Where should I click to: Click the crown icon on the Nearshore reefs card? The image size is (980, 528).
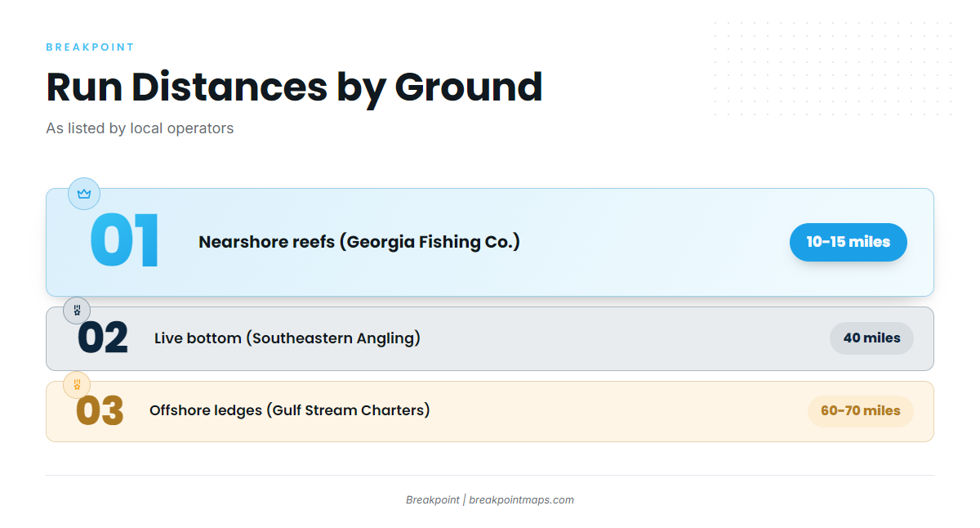[x=84, y=194]
